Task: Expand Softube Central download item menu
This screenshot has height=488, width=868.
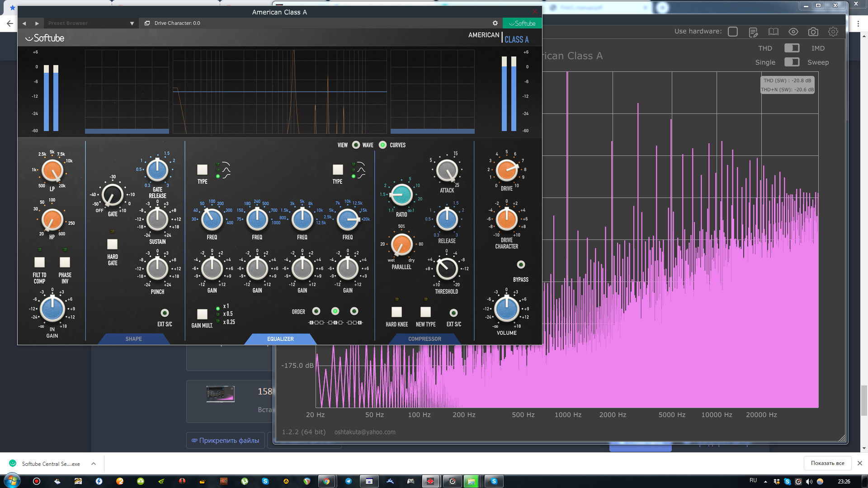Action: point(94,464)
